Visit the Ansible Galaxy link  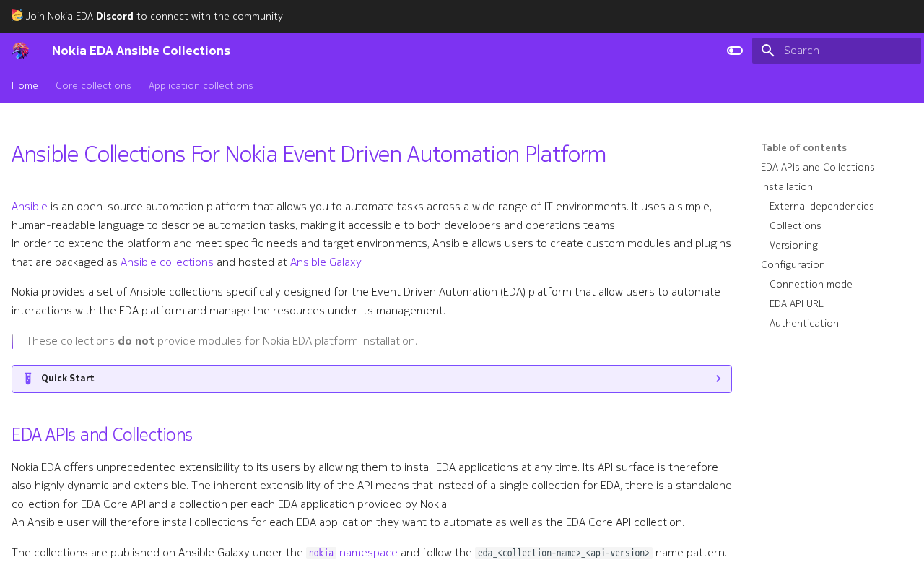click(x=325, y=262)
